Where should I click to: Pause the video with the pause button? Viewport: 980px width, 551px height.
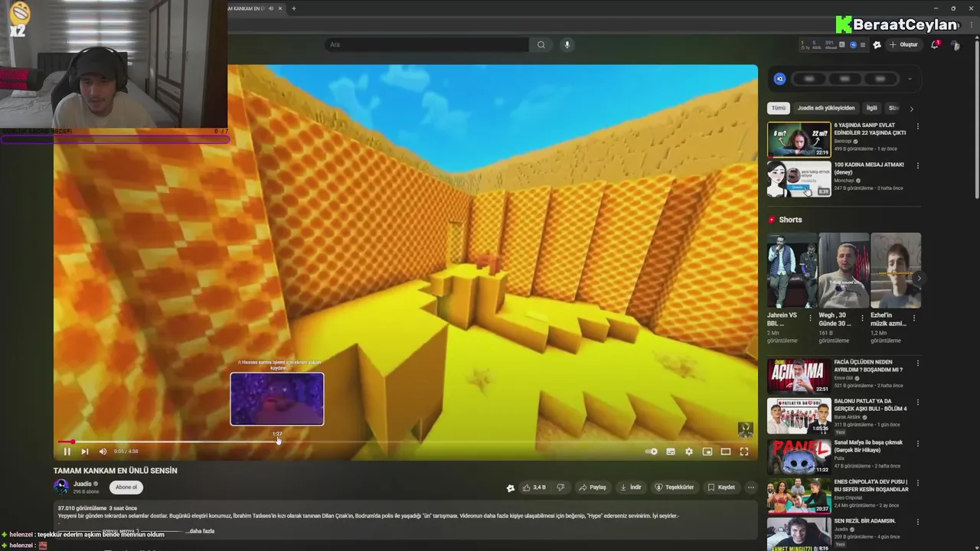point(67,452)
